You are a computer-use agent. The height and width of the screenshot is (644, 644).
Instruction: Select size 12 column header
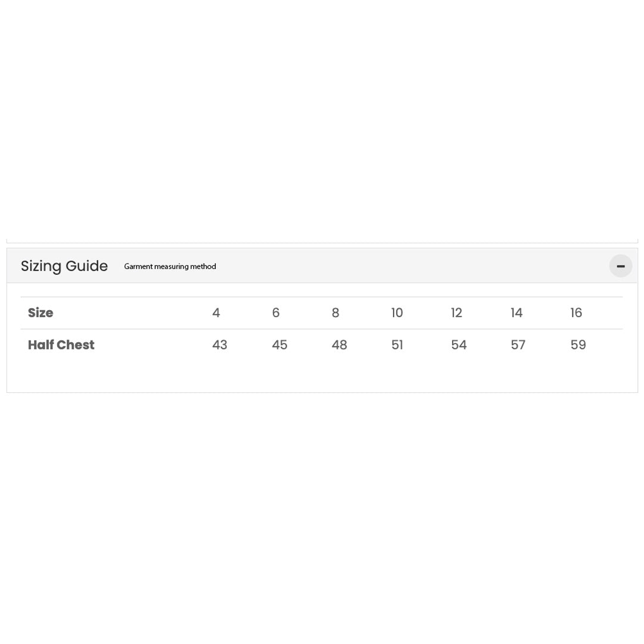457,313
